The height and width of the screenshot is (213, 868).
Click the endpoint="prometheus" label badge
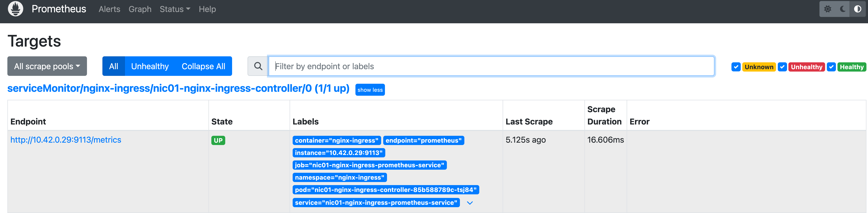[424, 140]
